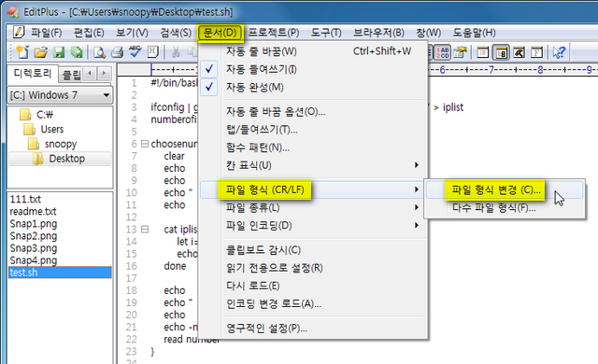The image size is (598, 364).
Task: Select test.sh in the file list
Action: (x=60, y=273)
